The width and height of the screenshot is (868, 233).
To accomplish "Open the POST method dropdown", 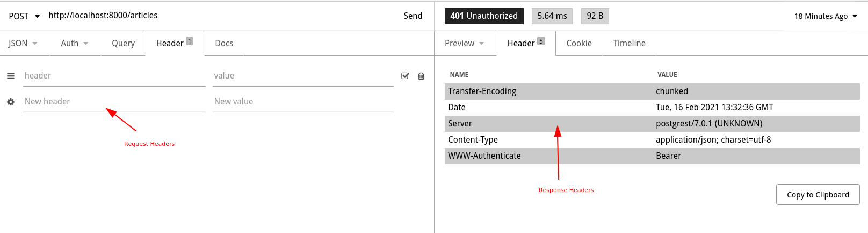I will pos(24,16).
